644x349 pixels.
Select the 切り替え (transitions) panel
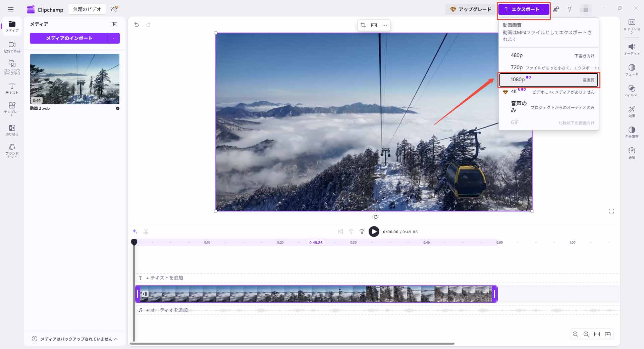[12, 130]
